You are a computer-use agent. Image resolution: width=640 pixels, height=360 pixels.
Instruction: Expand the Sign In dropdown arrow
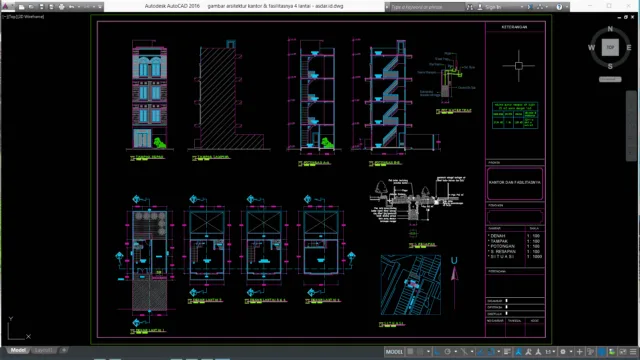[522, 7]
